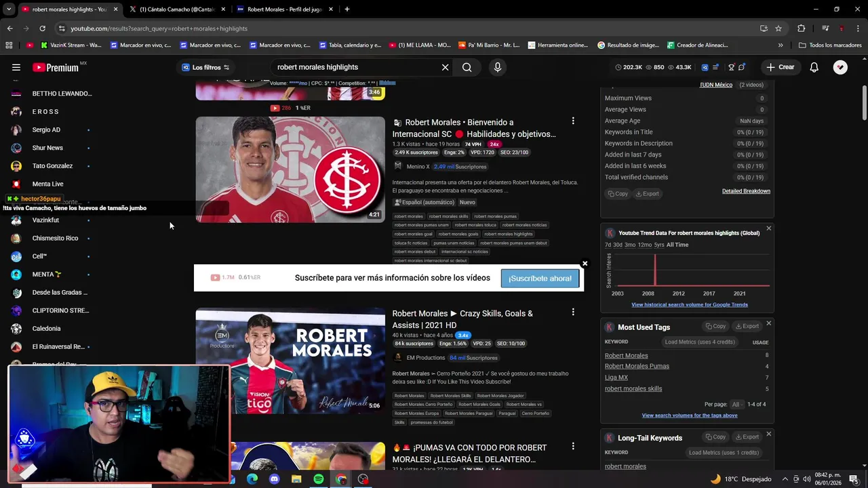Copy the search stats panel data
Image resolution: width=868 pixels, height=488 pixels.
coord(618,194)
